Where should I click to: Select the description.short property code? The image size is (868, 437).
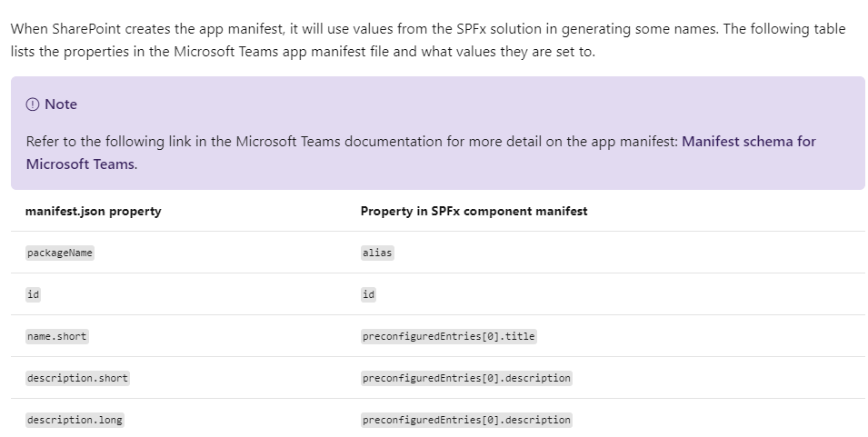click(77, 378)
